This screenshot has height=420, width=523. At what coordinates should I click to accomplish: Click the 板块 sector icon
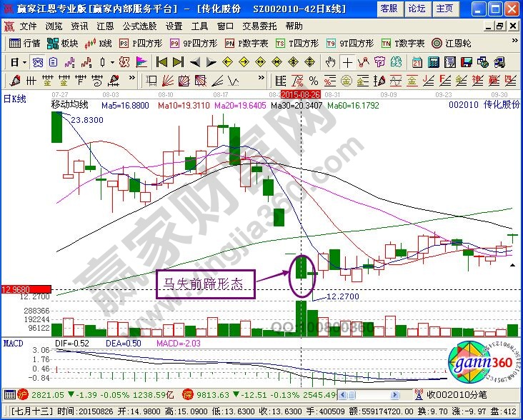(64, 44)
